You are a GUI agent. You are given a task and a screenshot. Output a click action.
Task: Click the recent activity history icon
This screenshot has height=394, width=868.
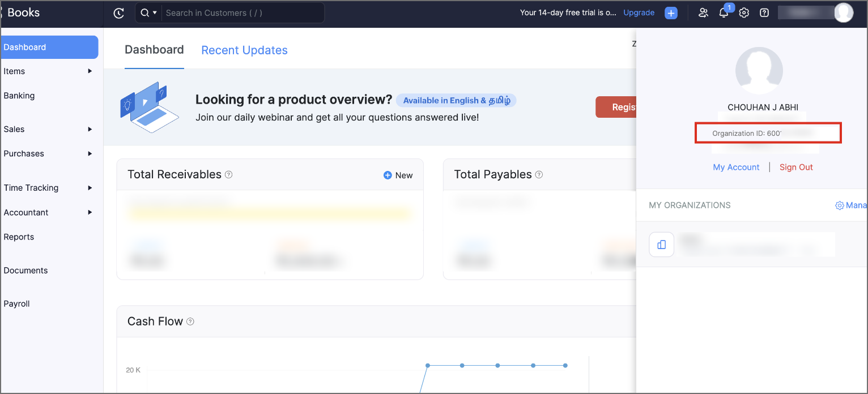pos(118,13)
